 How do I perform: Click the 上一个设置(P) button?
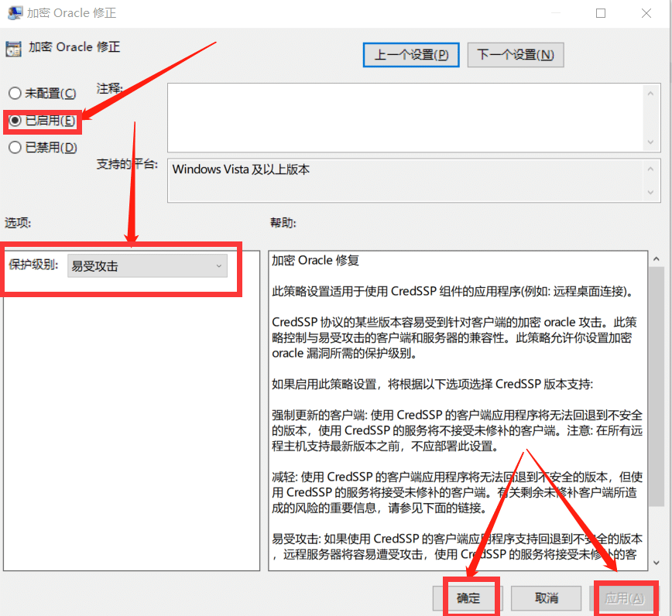[x=411, y=55]
